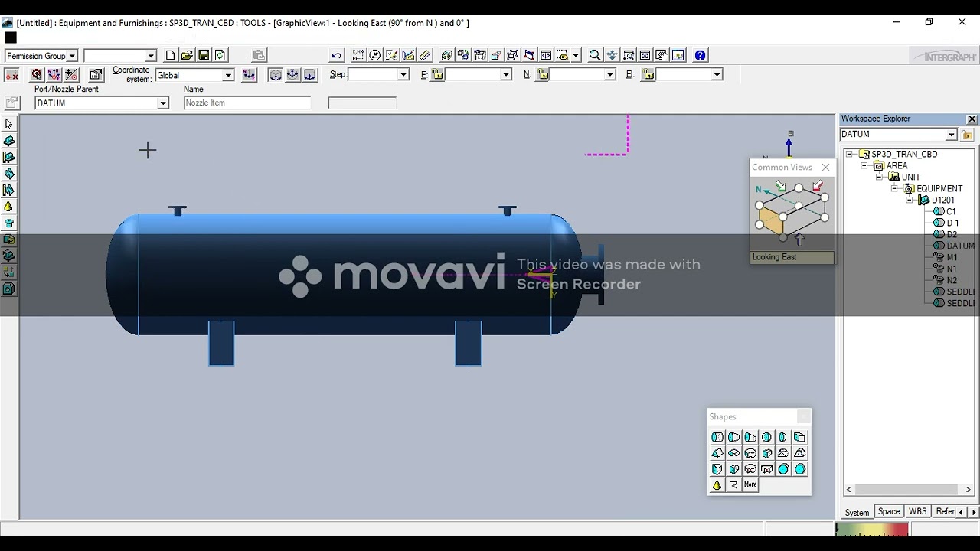This screenshot has height=551, width=980.
Task: Click the More button in Shapes palette
Action: (750, 484)
